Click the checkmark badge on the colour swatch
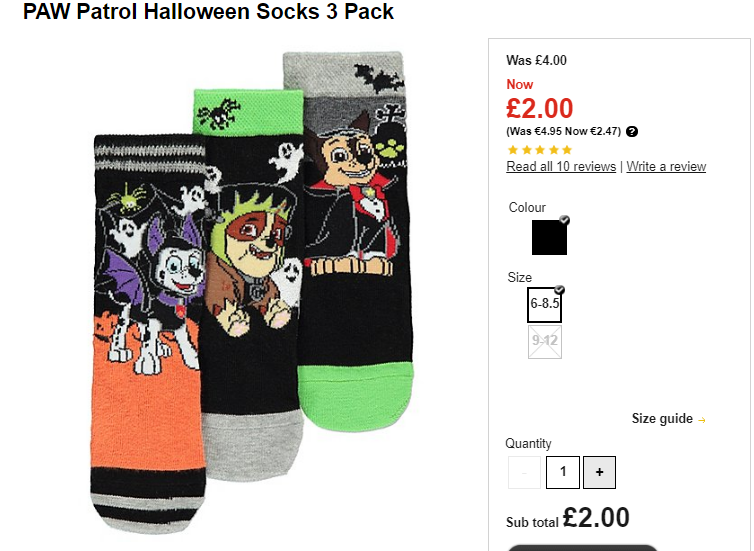Viewport: 754px width, 551px height. pyautogui.click(x=565, y=220)
